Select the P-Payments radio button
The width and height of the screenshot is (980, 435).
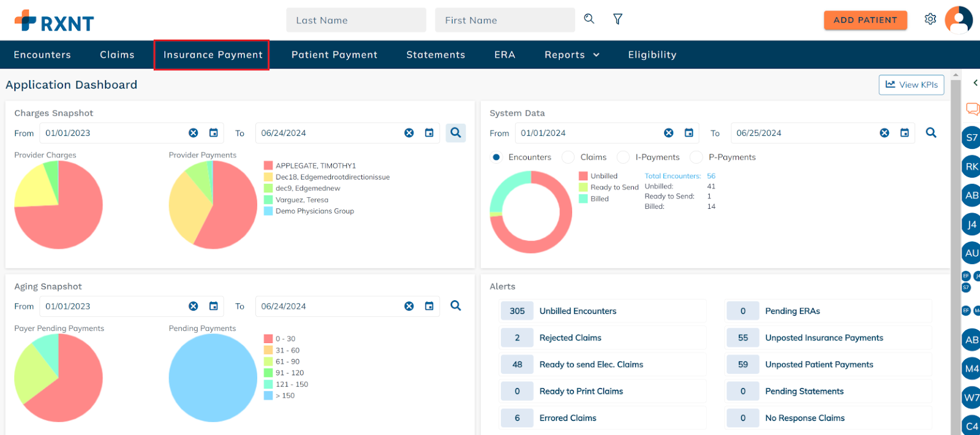click(696, 157)
